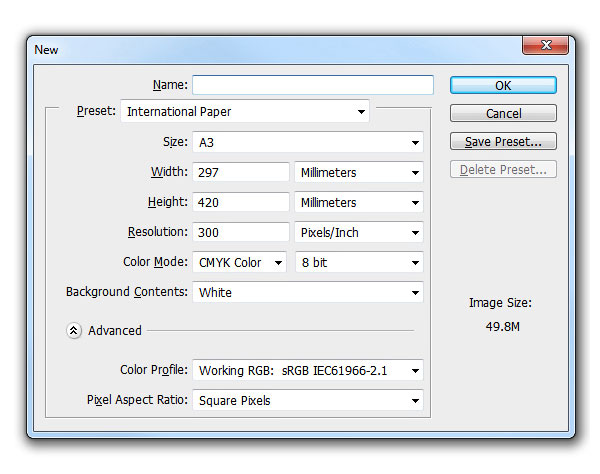Click the Image Size value 49.8M

tap(502, 327)
